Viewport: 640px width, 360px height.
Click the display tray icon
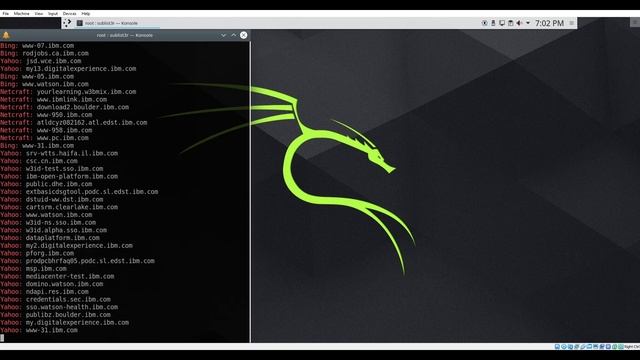tap(502, 23)
